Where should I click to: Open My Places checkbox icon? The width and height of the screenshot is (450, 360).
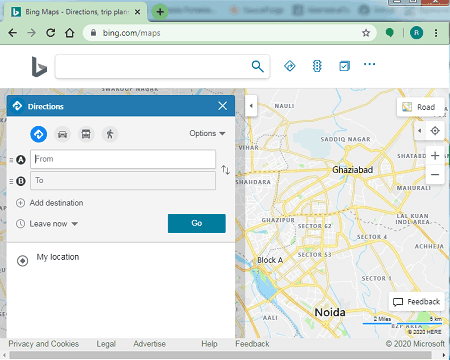[344, 66]
